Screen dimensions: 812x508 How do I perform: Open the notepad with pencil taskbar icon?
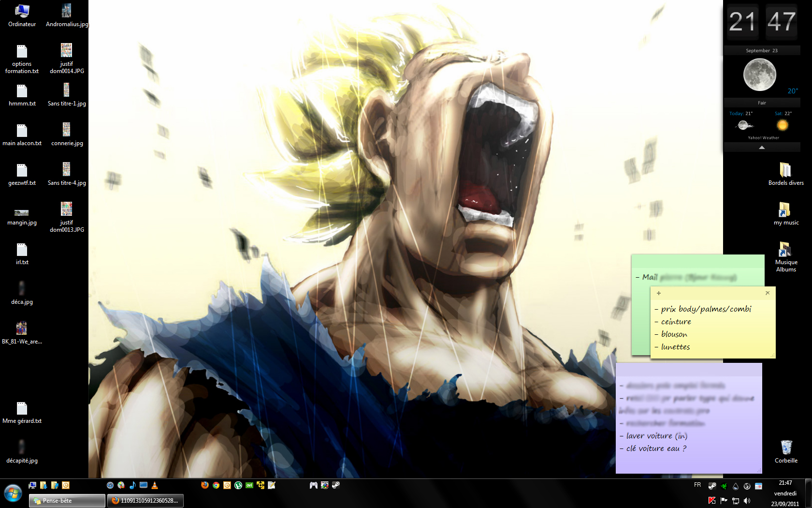(x=272, y=485)
